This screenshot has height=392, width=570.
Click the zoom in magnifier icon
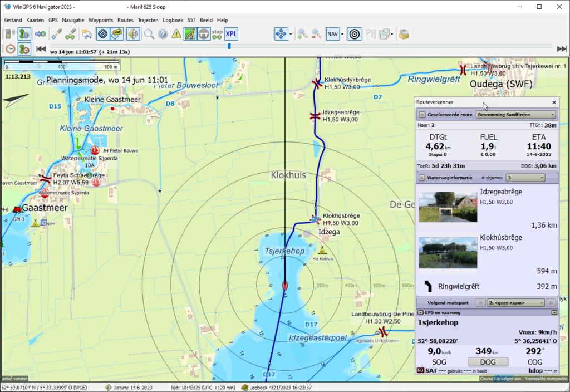(x=303, y=34)
